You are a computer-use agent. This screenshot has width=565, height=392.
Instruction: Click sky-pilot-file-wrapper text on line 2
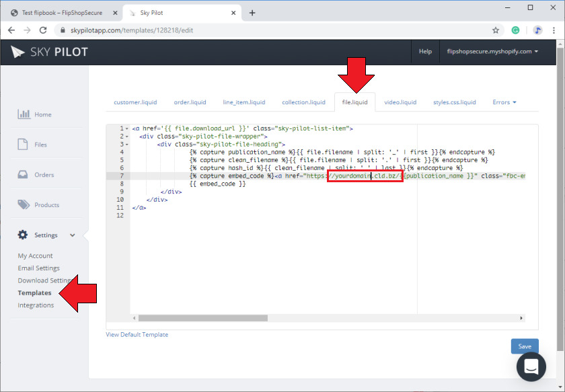[220, 136]
